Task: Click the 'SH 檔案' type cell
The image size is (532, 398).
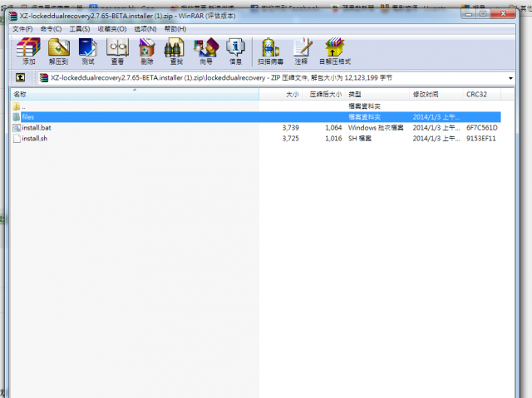Action: tap(360, 138)
